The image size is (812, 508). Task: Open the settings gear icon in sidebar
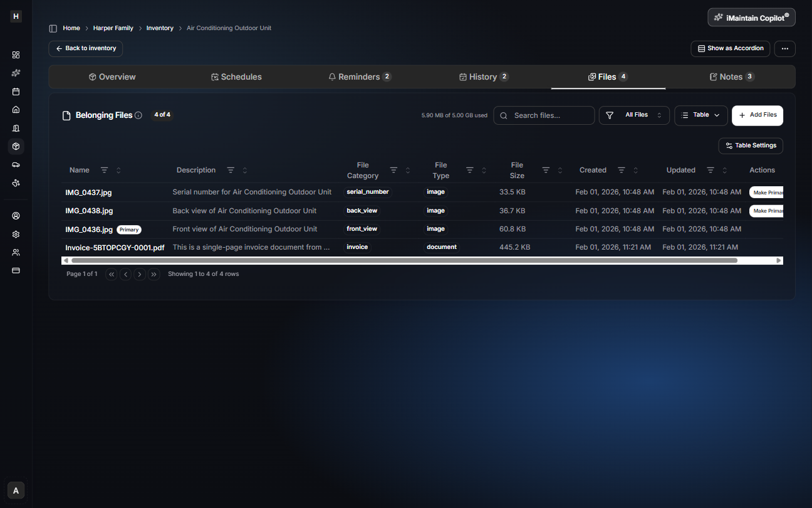coord(16,234)
